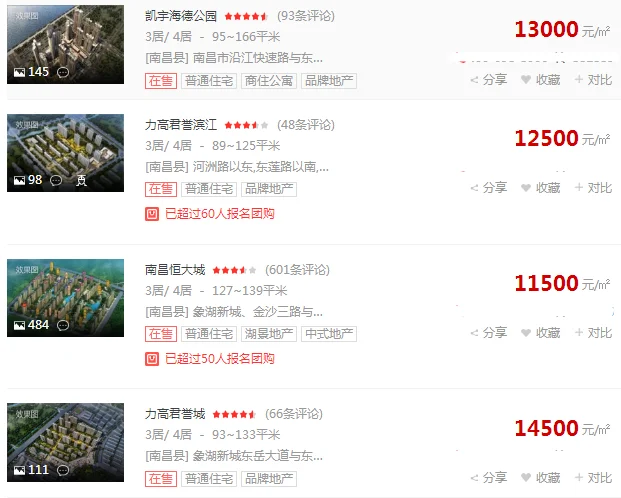The image size is (621, 498).
Task: Share the 南昌恒大城 listing
Action: click(489, 333)
